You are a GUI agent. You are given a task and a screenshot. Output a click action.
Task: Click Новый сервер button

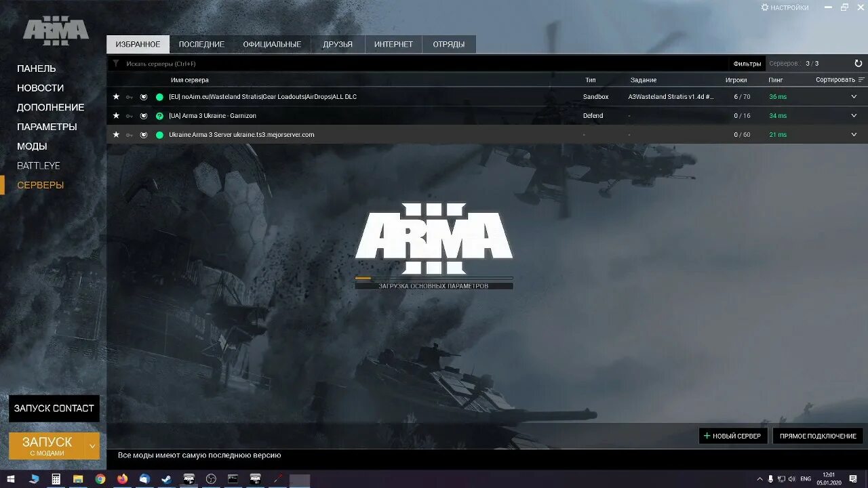(x=732, y=436)
